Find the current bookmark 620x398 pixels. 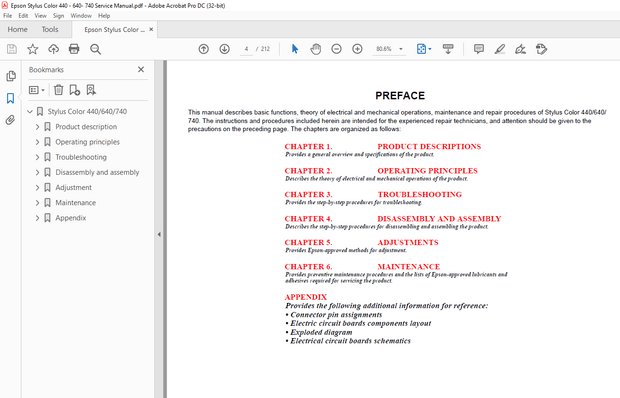pos(91,90)
